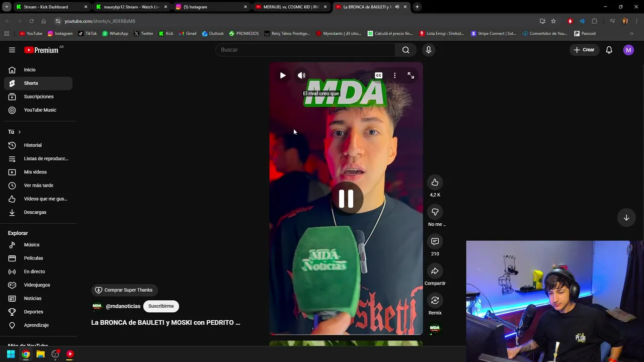The height and width of the screenshot is (362, 644).
Task: Switch to MERNUEL vs. COSMIC KID tab
Action: pos(290,7)
